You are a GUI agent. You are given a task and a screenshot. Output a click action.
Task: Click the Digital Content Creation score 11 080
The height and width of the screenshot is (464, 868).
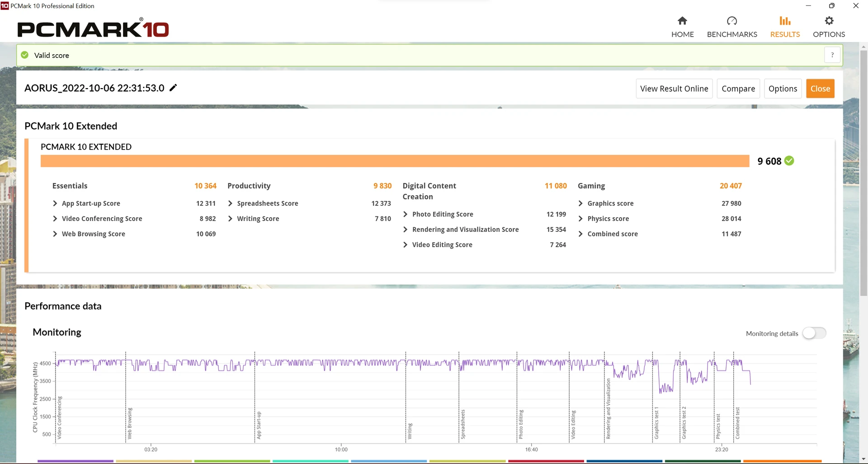click(556, 186)
